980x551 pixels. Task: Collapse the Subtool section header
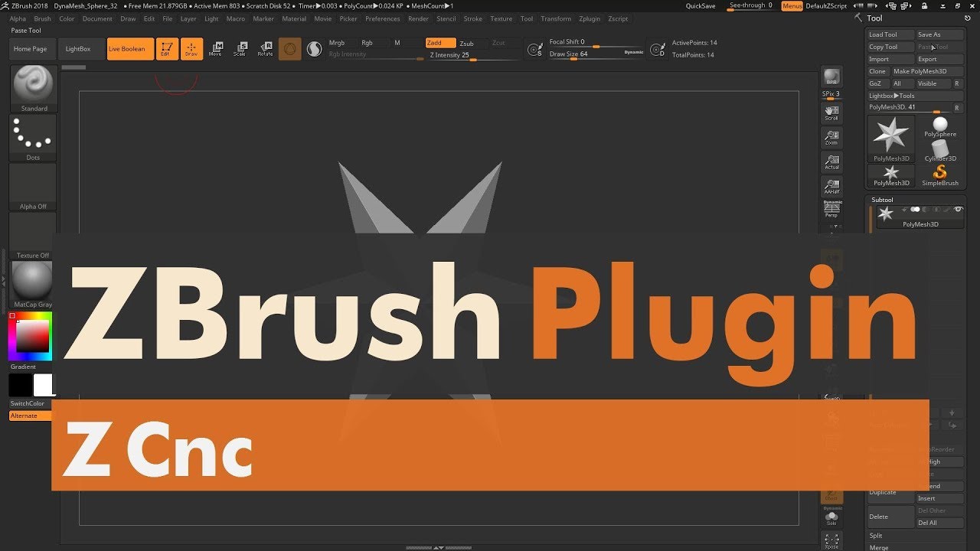[x=883, y=200]
